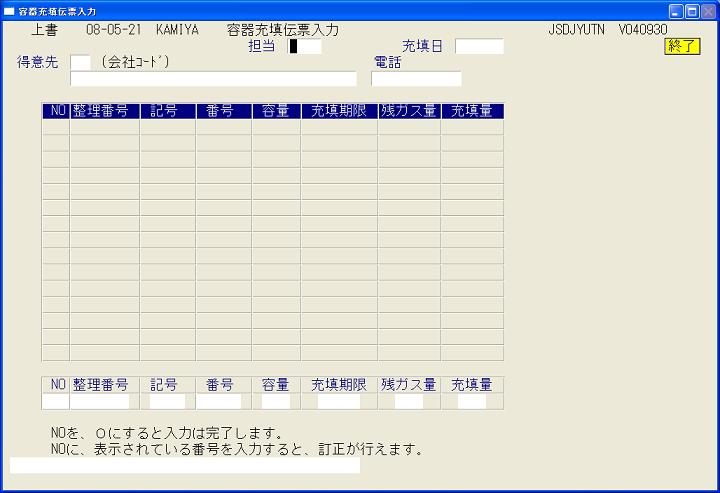Close the 容器充填伝票入力 window
The height and width of the screenshot is (493, 720).
(x=708, y=11)
